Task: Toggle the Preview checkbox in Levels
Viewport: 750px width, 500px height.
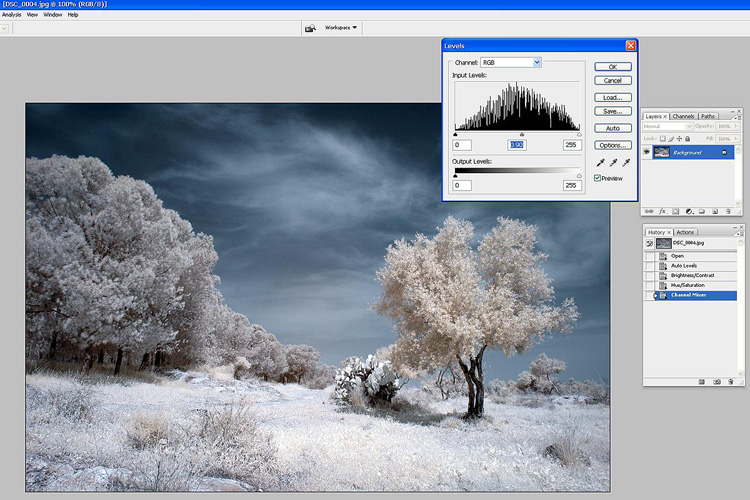Action: [x=598, y=178]
